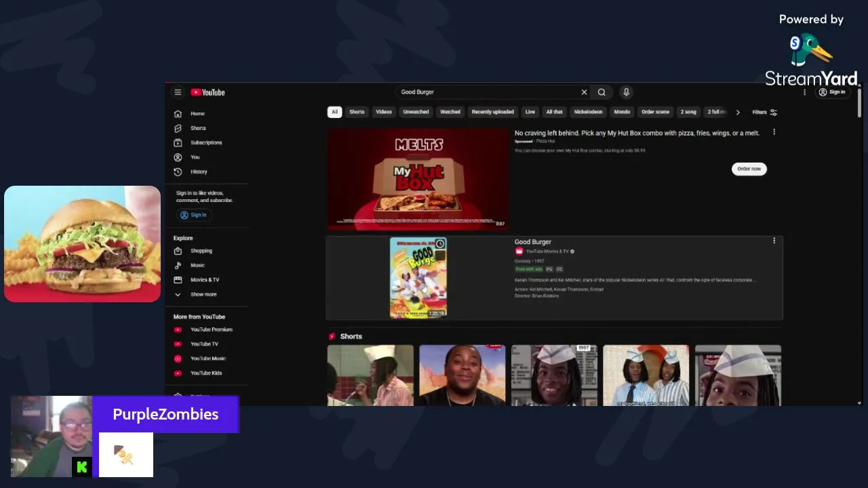
Task: Open YouTube Music link
Action: (207, 359)
